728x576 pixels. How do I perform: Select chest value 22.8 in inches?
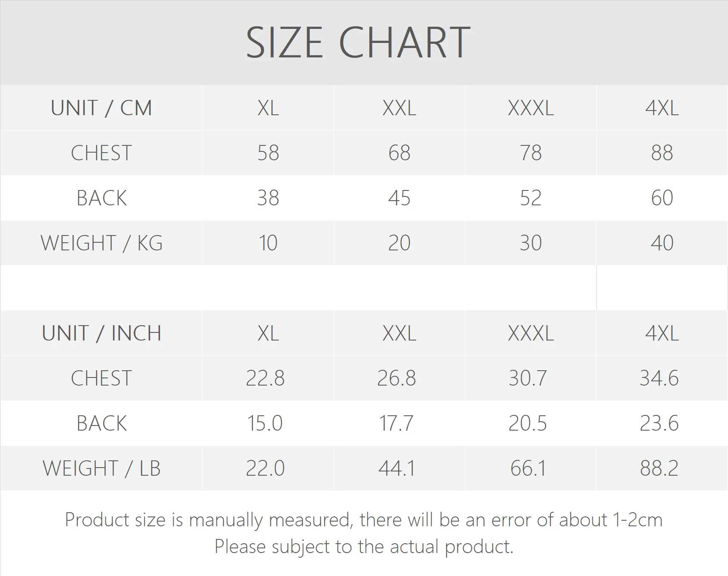[x=265, y=378]
